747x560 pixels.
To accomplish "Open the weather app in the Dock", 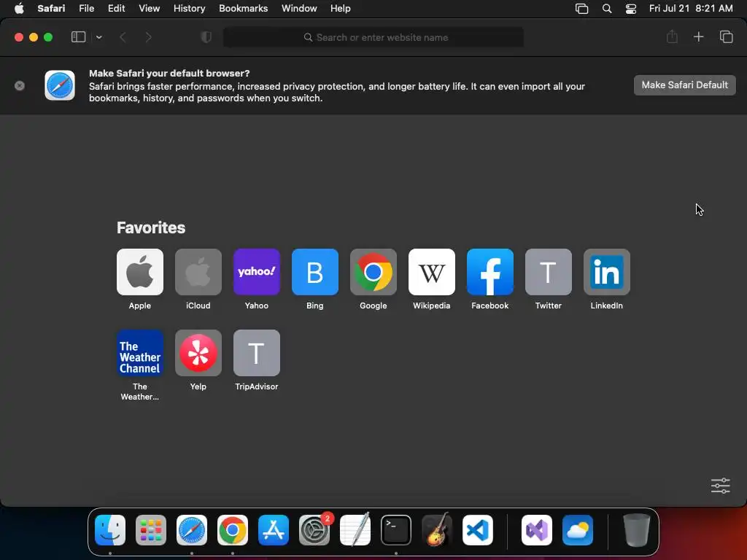I will 578,530.
